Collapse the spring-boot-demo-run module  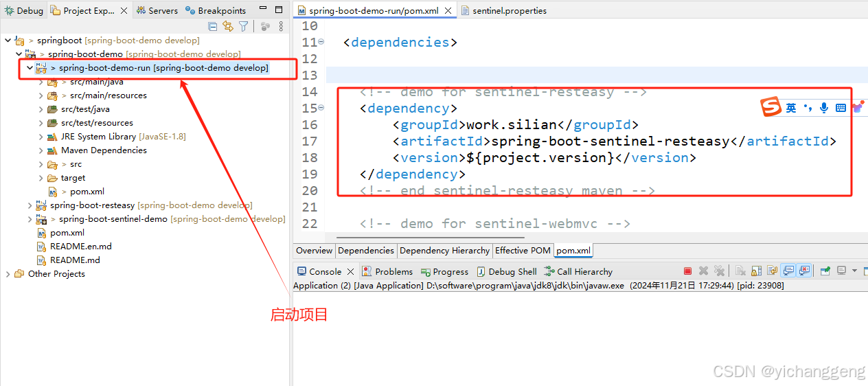(x=30, y=68)
